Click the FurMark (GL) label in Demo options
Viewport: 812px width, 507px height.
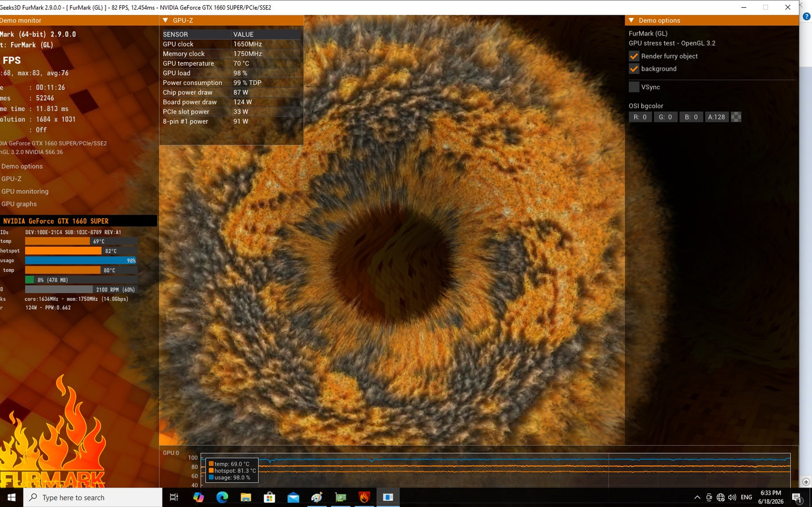[x=648, y=34]
